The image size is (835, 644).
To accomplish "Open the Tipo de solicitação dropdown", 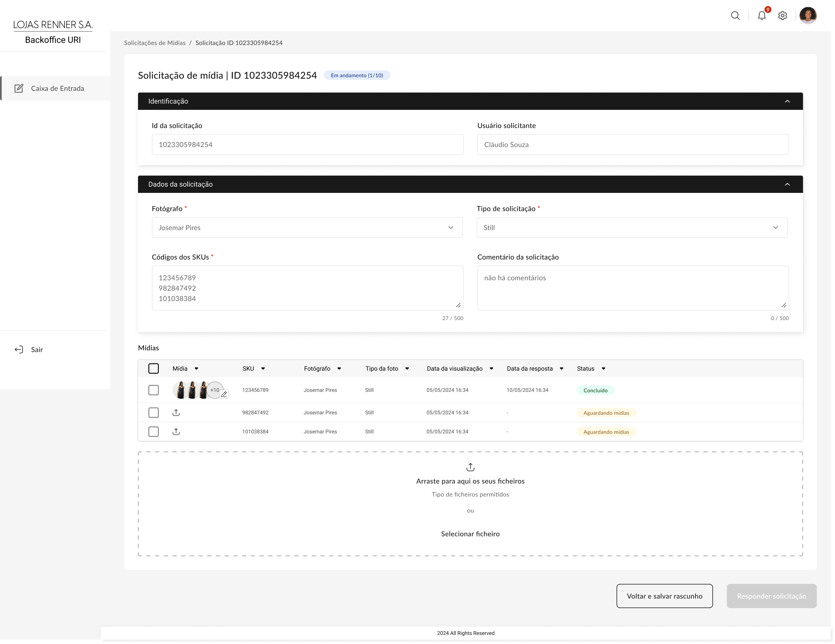I will pos(632,227).
